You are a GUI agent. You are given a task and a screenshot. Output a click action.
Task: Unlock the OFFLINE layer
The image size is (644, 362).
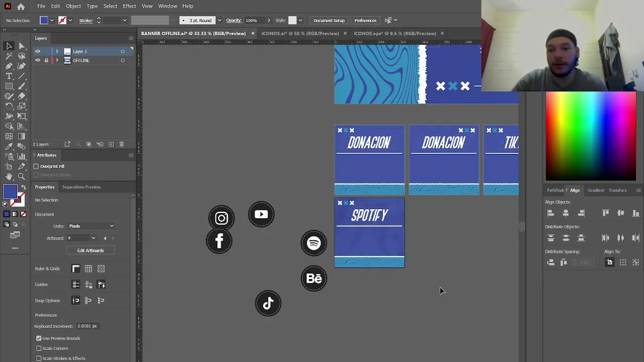click(46, 60)
